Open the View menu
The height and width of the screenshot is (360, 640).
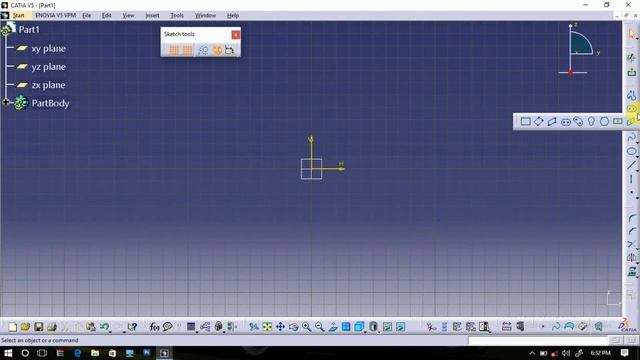(128, 16)
